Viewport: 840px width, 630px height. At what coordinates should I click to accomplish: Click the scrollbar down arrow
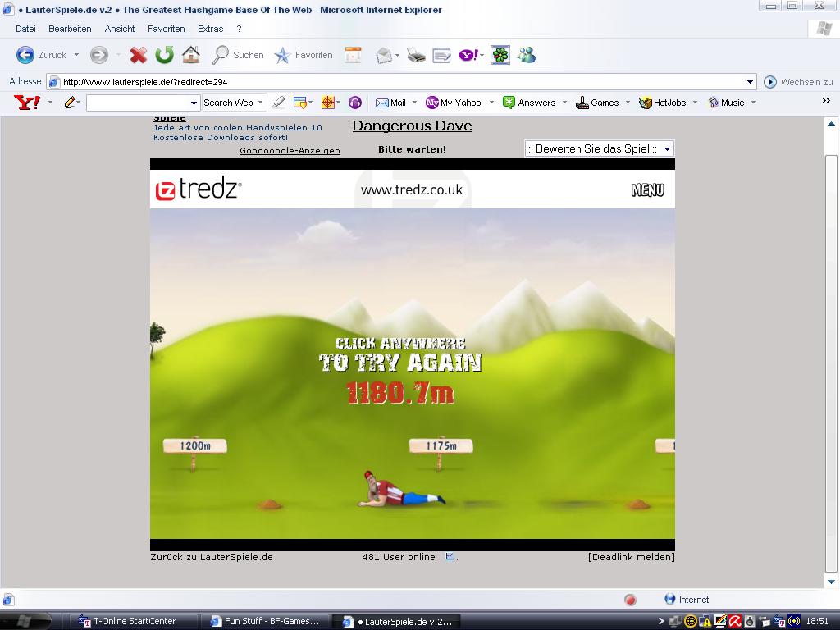pyautogui.click(x=831, y=582)
